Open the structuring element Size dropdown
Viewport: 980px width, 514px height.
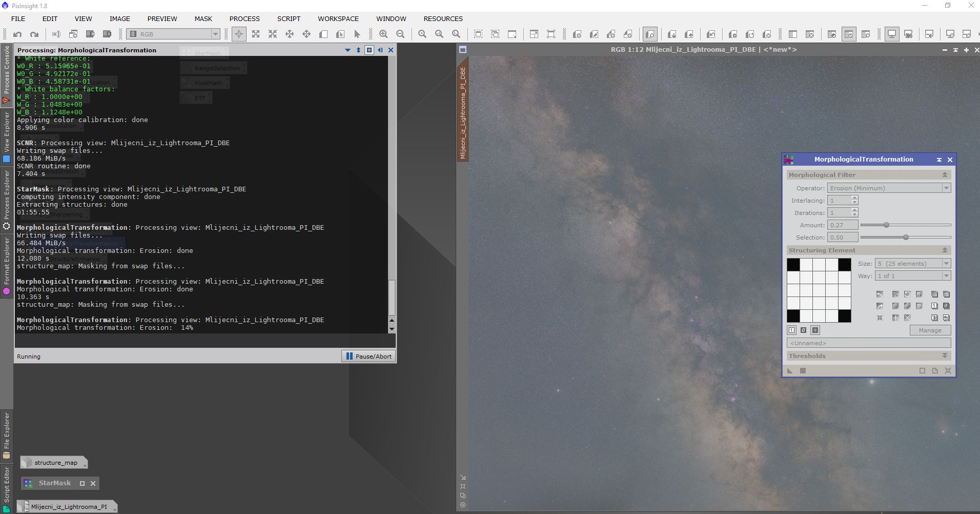pyautogui.click(x=912, y=264)
